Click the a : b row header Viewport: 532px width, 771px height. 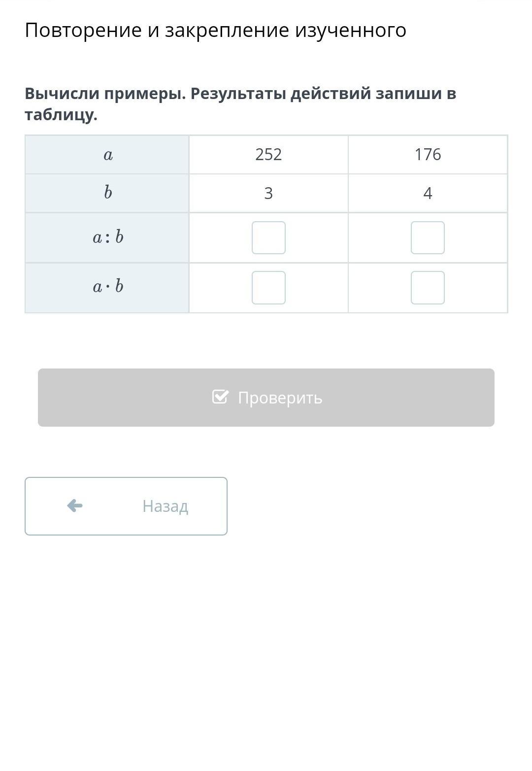108,237
